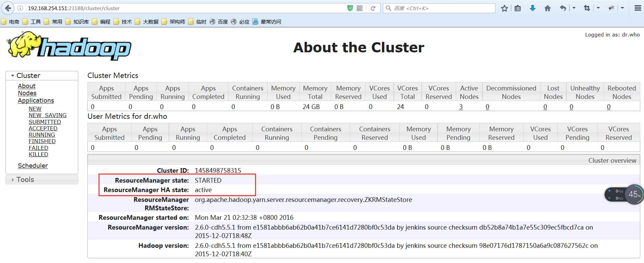Open the 大数据 bookmark folder

(x=147, y=22)
